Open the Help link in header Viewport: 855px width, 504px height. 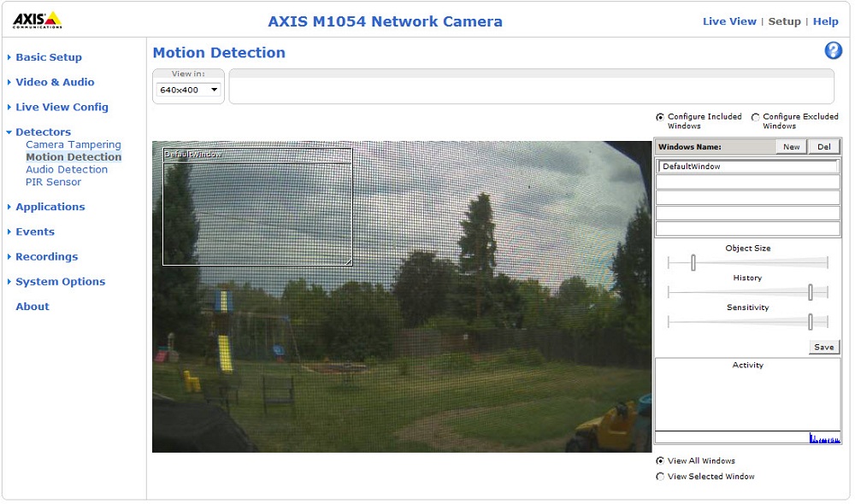(x=825, y=21)
